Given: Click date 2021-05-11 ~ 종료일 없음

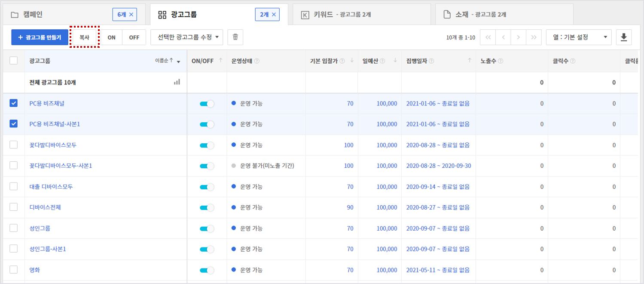Looking at the screenshot, I should [438, 270].
